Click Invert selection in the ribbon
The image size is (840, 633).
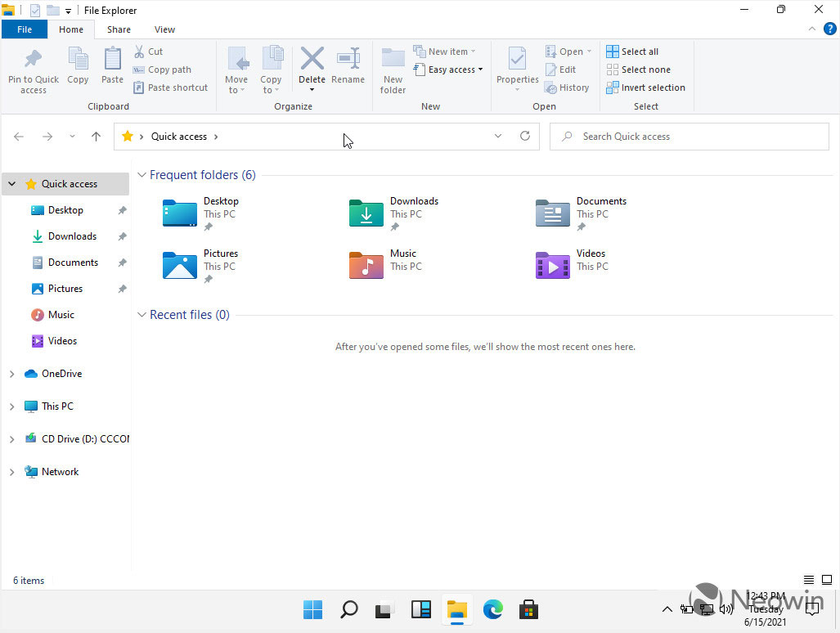(645, 88)
